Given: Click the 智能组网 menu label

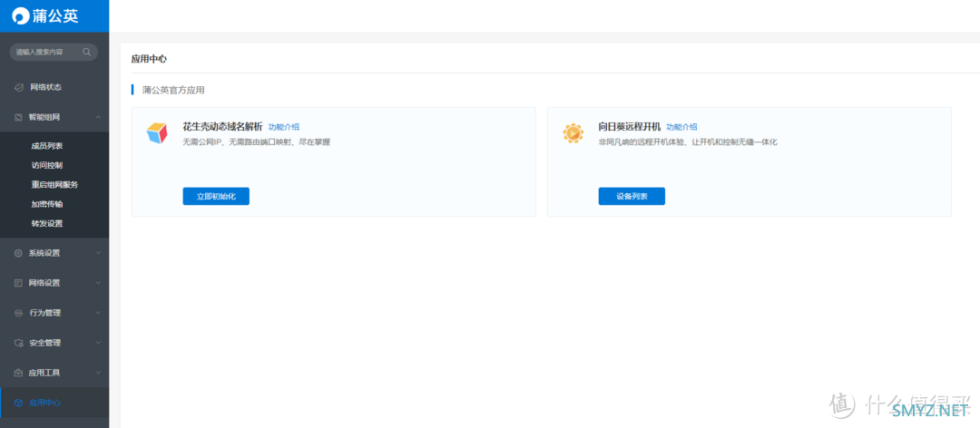Looking at the screenshot, I should 44,117.
